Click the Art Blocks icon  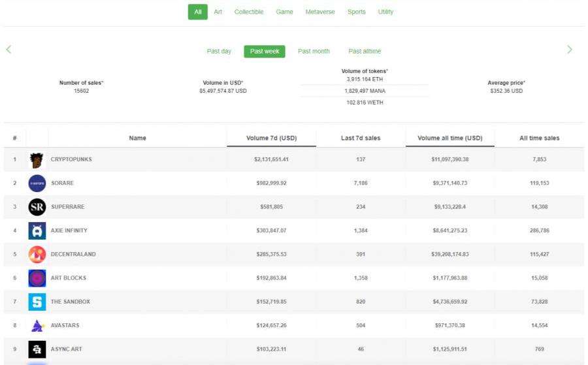[37, 278]
